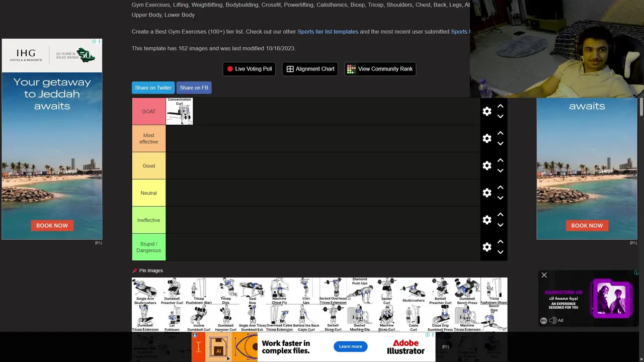Select the Incline Dumbbell Curl image
The width and height of the screenshot is (644, 362).
[x=199, y=318]
